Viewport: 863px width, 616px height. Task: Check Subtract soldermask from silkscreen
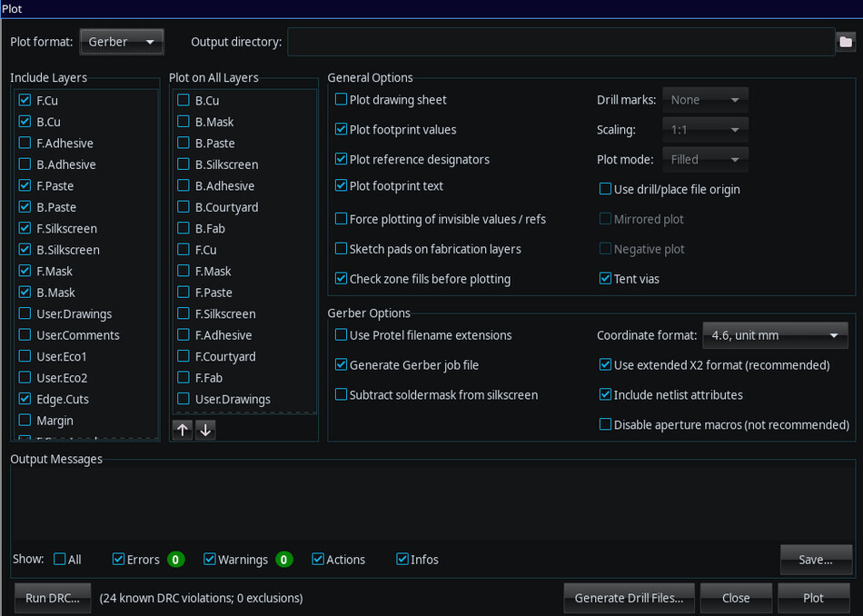pyautogui.click(x=342, y=395)
